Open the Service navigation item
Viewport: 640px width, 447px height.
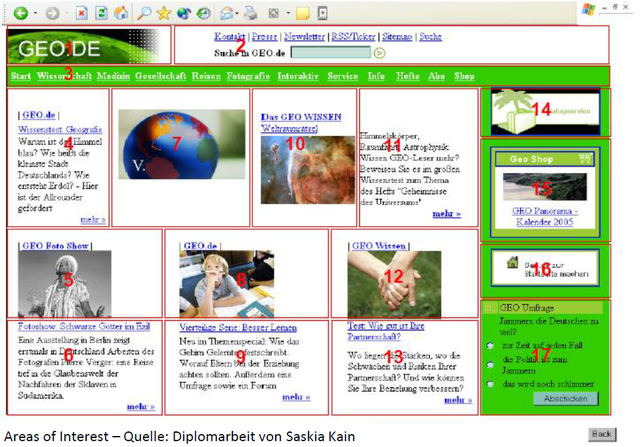click(342, 76)
